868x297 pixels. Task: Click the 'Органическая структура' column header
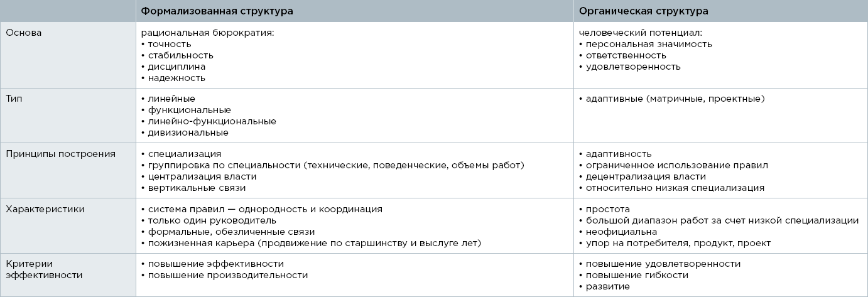point(644,11)
